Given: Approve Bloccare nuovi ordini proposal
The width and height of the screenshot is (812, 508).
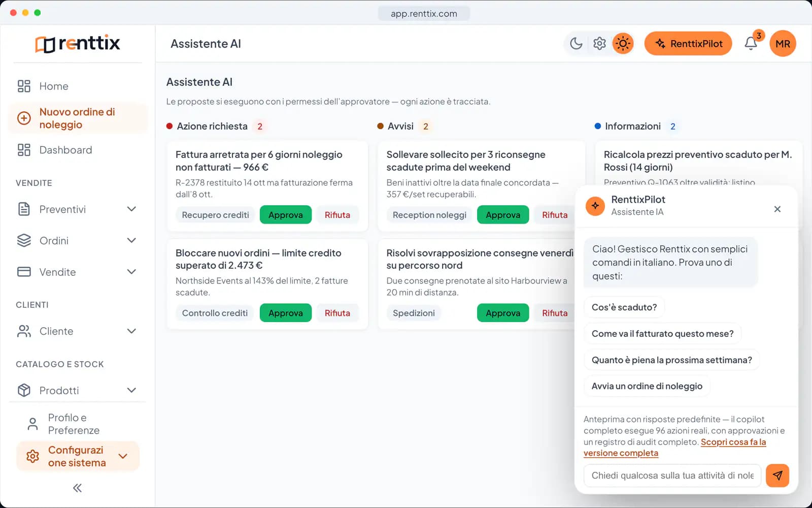Looking at the screenshot, I should [286, 313].
